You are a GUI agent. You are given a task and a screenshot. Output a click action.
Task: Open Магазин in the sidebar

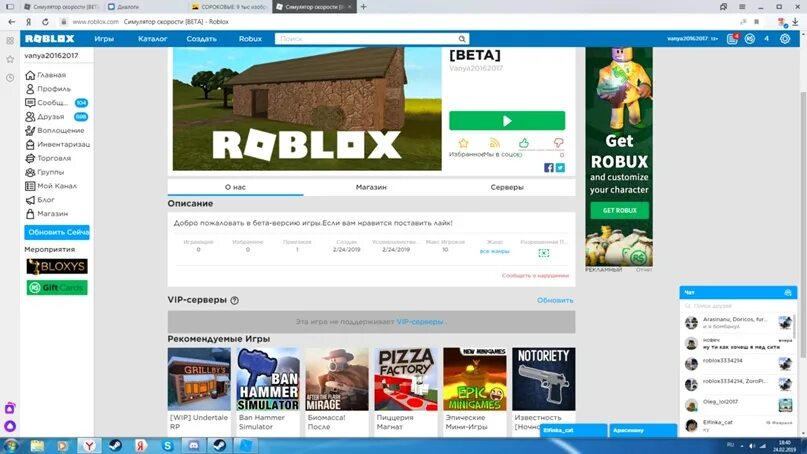46,214
